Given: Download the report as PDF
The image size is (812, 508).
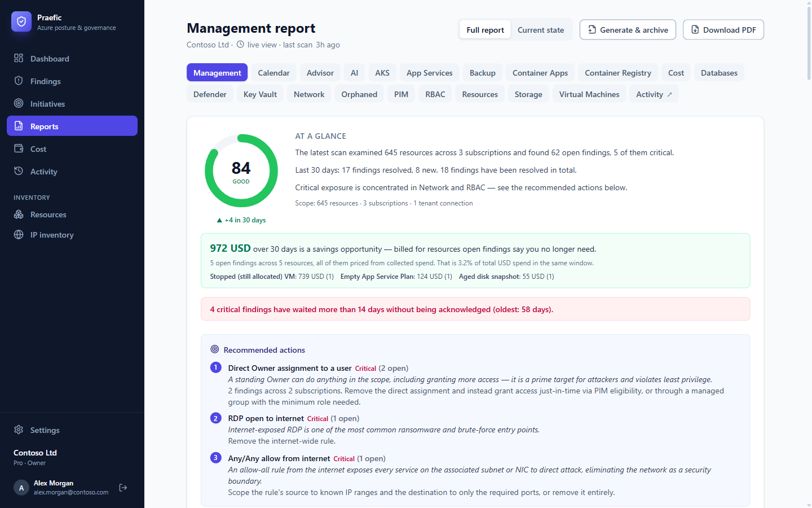Looking at the screenshot, I should click(723, 30).
